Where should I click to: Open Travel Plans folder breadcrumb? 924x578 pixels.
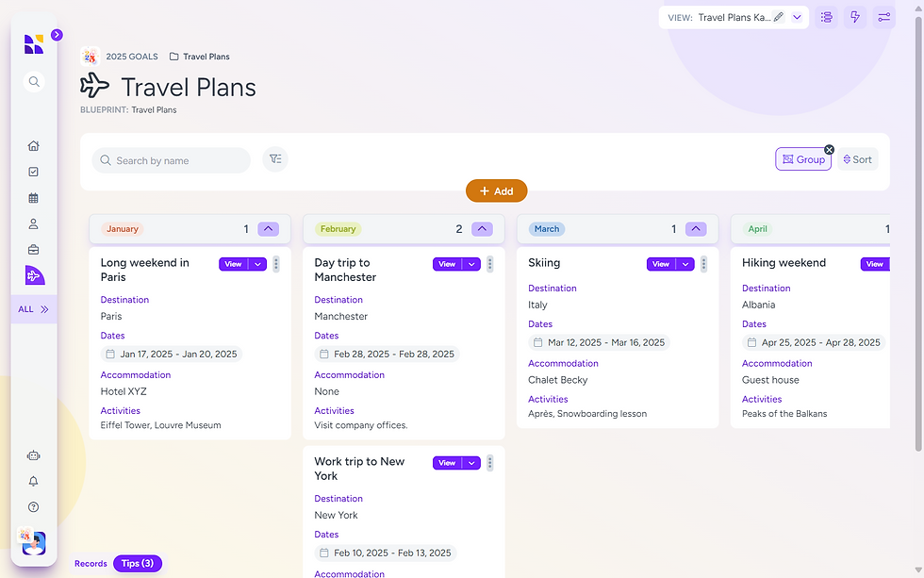(199, 57)
